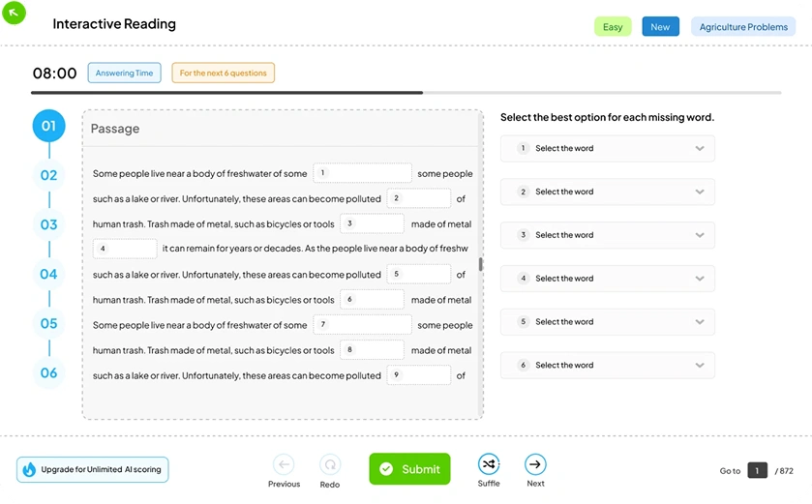Open the dropdown for missing word 6

pos(607,366)
